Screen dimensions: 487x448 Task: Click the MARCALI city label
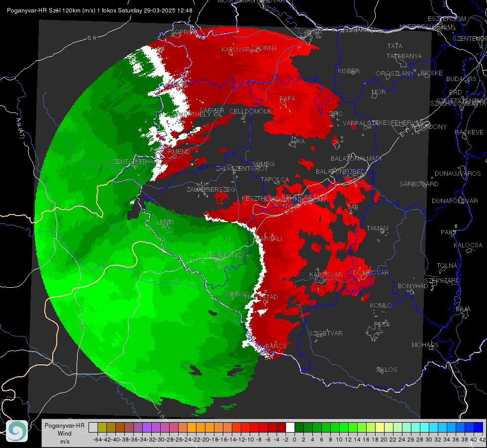tap(269, 239)
